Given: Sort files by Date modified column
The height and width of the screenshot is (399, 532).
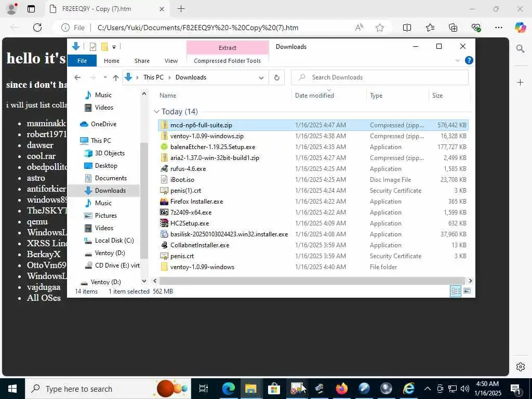Looking at the screenshot, I should tap(314, 96).
